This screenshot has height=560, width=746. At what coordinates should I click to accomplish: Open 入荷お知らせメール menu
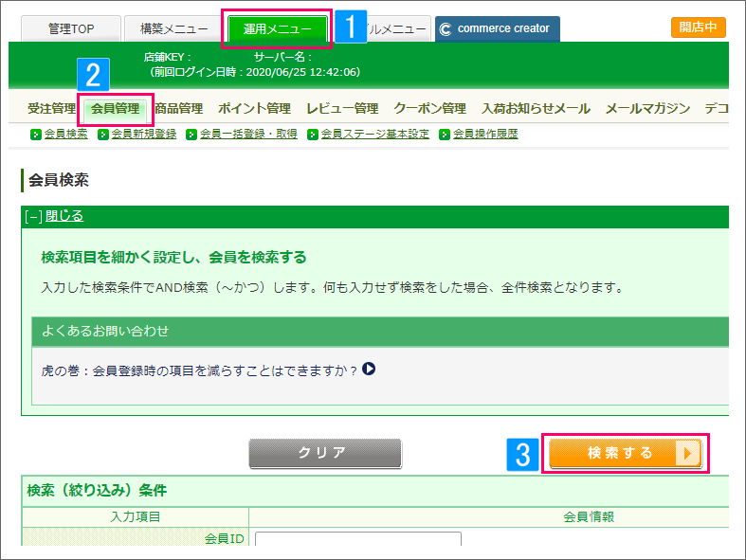(x=536, y=108)
